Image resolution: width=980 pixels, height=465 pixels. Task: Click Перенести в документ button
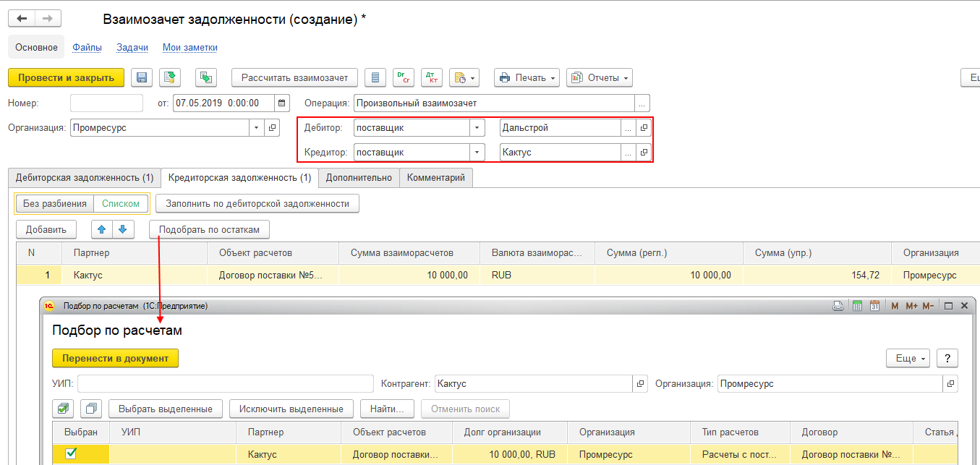point(115,358)
